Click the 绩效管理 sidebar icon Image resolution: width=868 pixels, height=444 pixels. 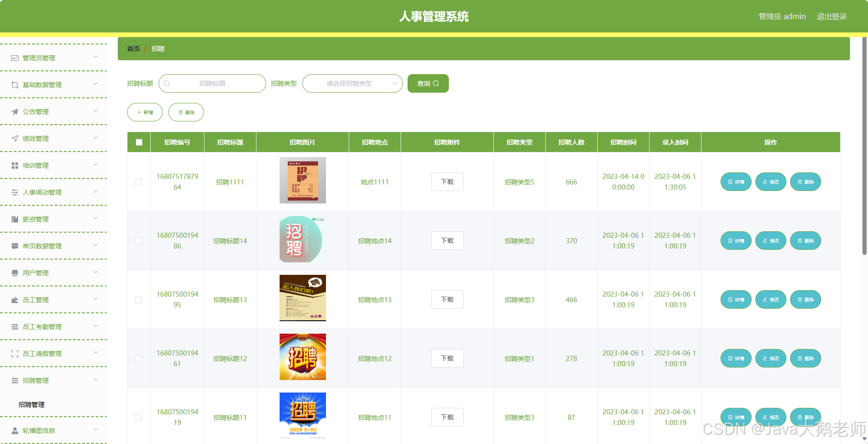(13, 138)
